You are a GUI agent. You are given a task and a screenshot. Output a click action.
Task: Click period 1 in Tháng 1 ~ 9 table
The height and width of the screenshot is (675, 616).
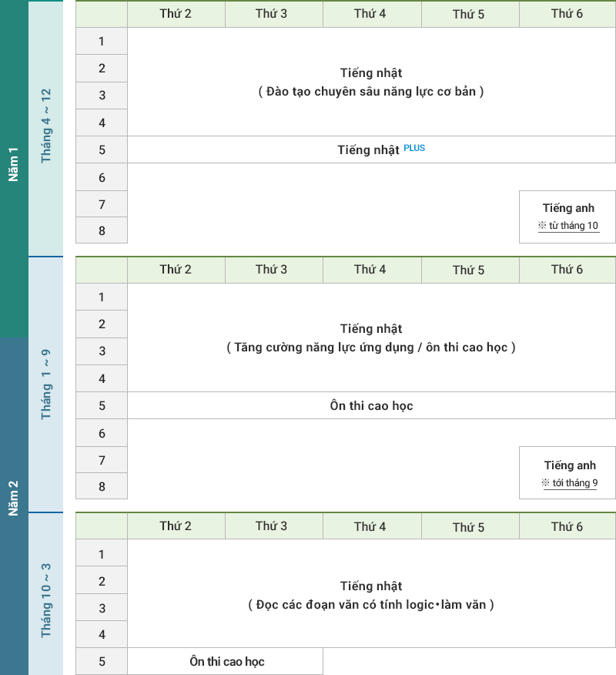(x=102, y=297)
